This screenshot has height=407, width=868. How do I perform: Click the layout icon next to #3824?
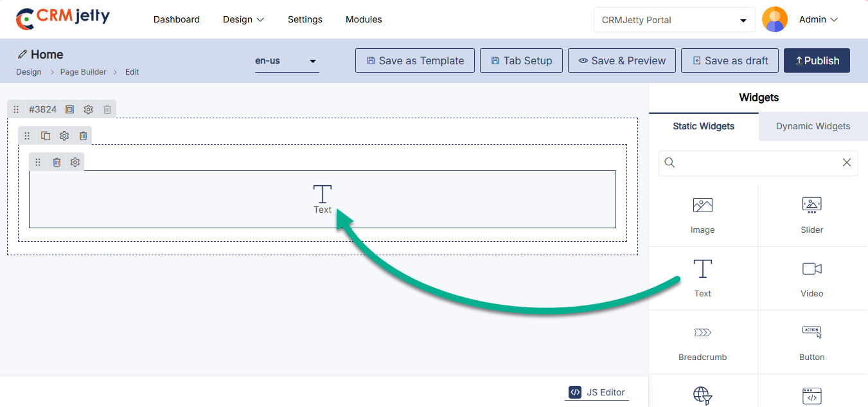(70, 109)
